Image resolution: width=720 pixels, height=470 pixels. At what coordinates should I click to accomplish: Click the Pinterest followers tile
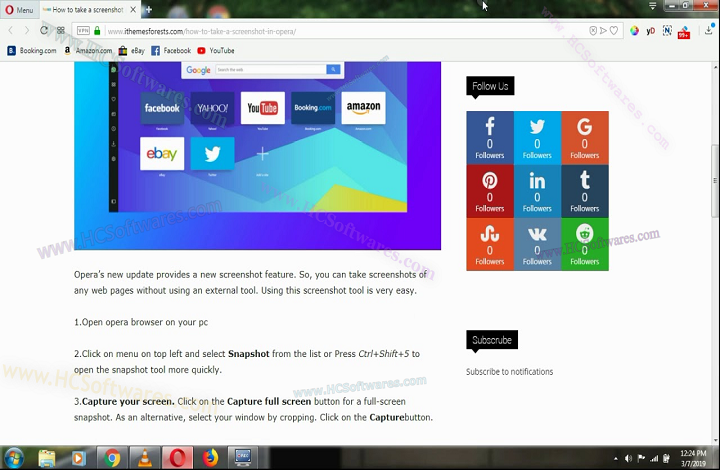click(x=490, y=191)
